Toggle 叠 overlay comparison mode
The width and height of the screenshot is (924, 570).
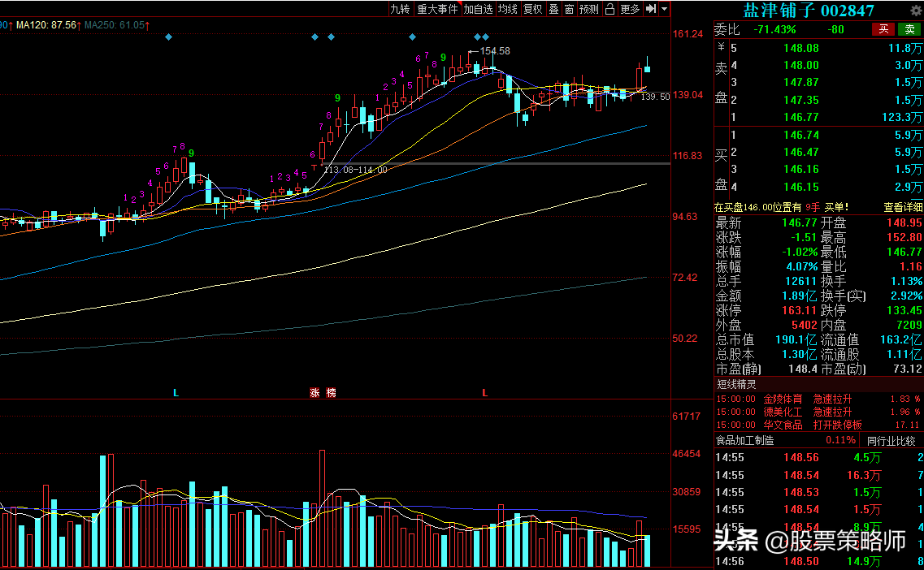coord(553,10)
